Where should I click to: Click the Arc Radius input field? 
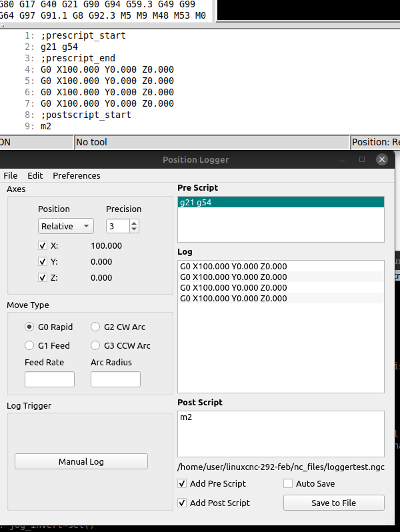[x=115, y=379]
